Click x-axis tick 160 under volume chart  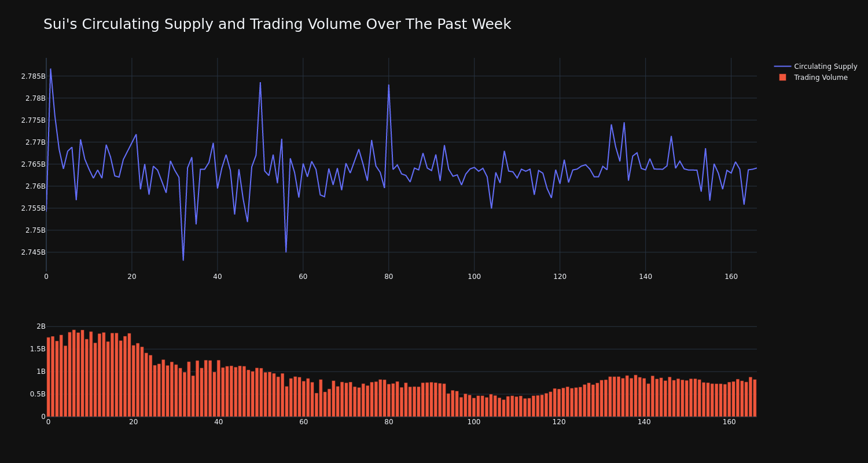click(x=729, y=422)
